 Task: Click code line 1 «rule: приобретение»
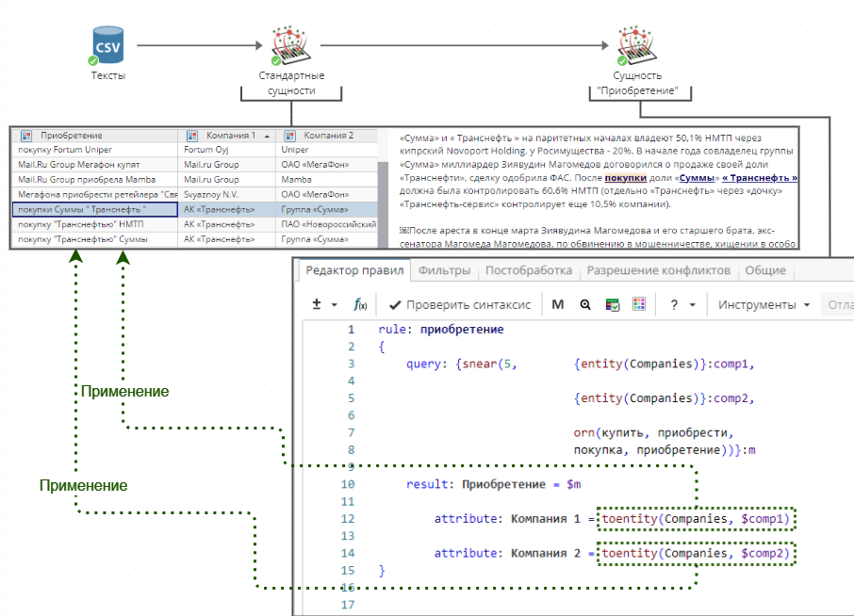pyautogui.click(x=440, y=330)
